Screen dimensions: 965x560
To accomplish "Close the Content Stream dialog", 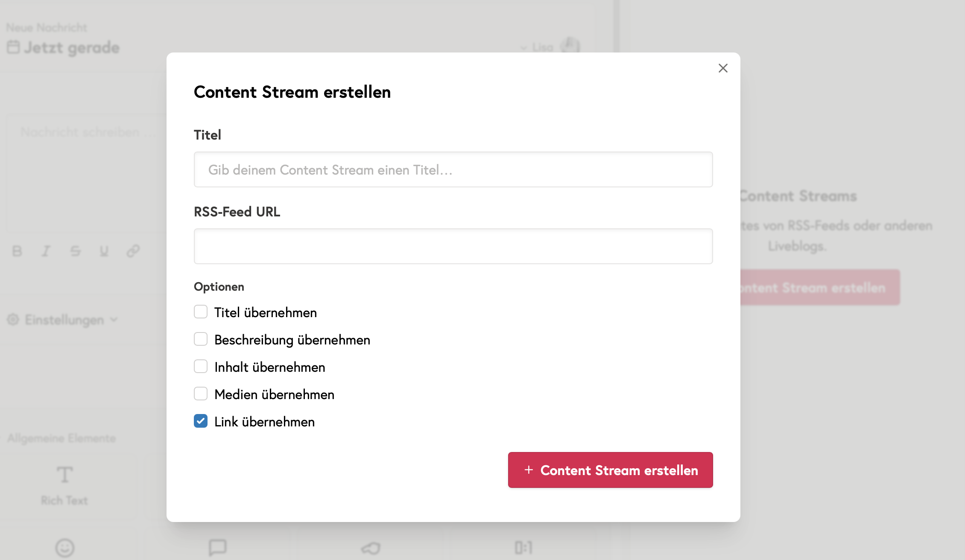I will tap(722, 68).
